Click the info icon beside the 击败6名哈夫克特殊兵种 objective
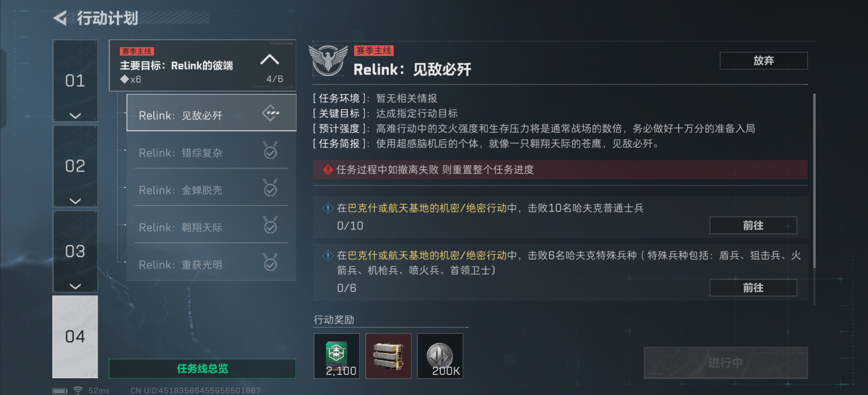Screen dimensions: 868x395 pyautogui.click(x=328, y=255)
